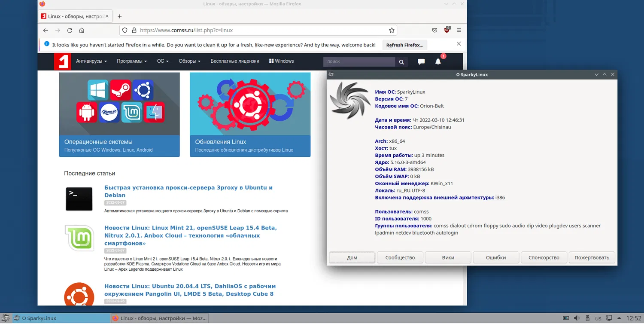This screenshot has width=644, height=324.
Task: Open the Pocket save icon
Action: (434, 31)
